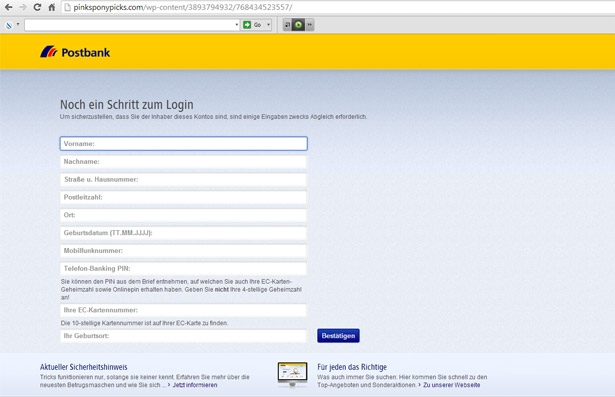Image resolution: width=615 pixels, height=397 pixels.
Task: Click the Nachname field
Action: [x=184, y=162]
